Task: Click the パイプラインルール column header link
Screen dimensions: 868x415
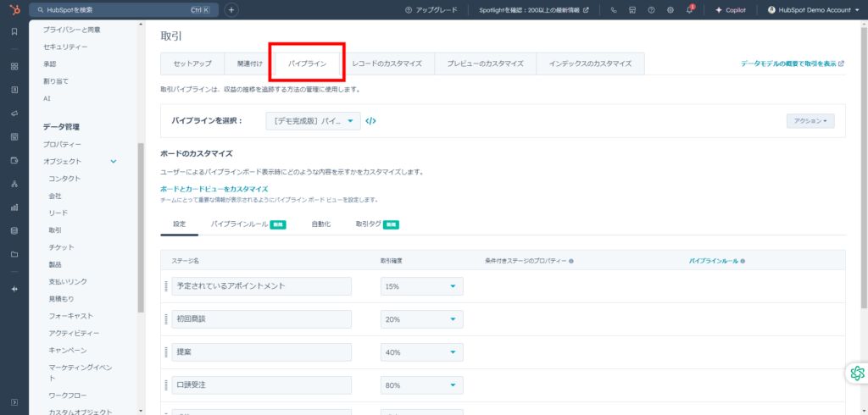Action: click(x=713, y=261)
